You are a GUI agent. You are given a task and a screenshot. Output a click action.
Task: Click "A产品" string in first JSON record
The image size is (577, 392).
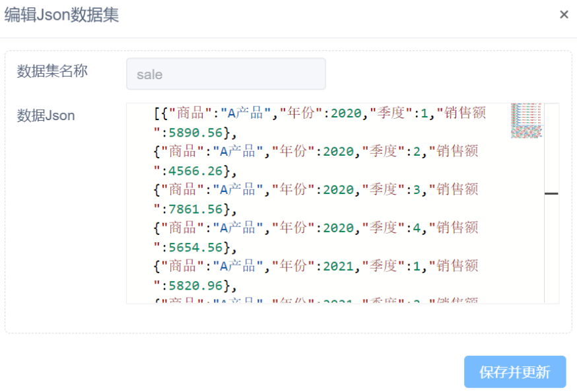[242, 113]
